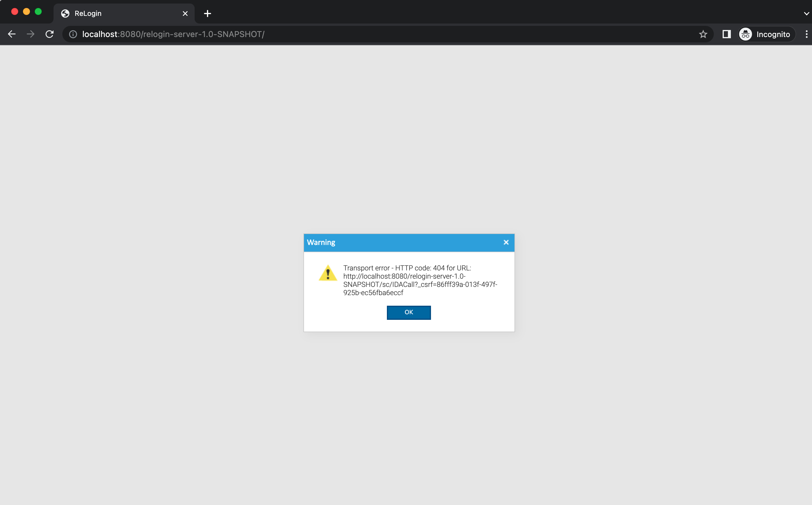Click the address bar URL field
The height and width of the screenshot is (505, 812).
(387, 34)
